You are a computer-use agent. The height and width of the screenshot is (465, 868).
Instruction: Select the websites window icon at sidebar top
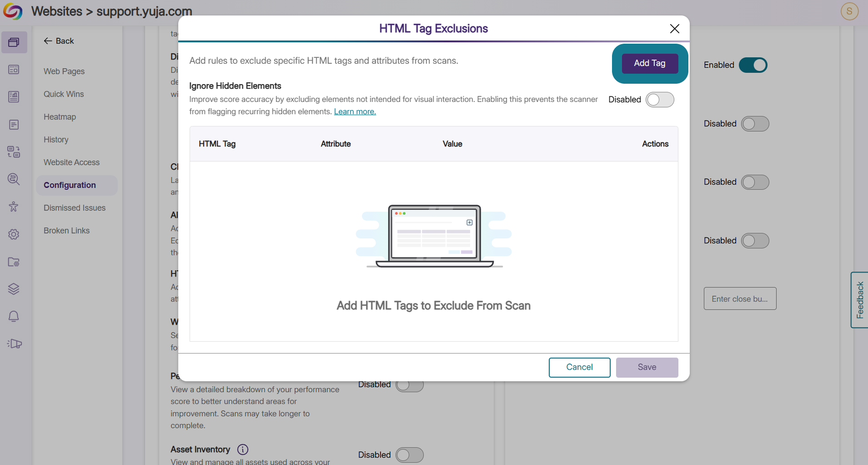pos(14,42)
